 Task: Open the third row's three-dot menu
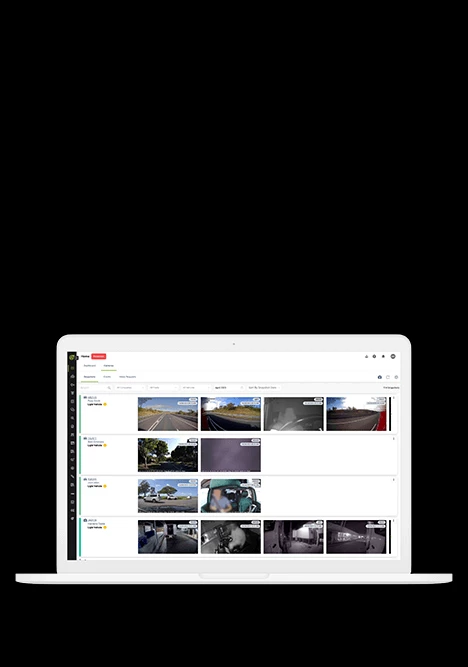click(x=394, y=480)
